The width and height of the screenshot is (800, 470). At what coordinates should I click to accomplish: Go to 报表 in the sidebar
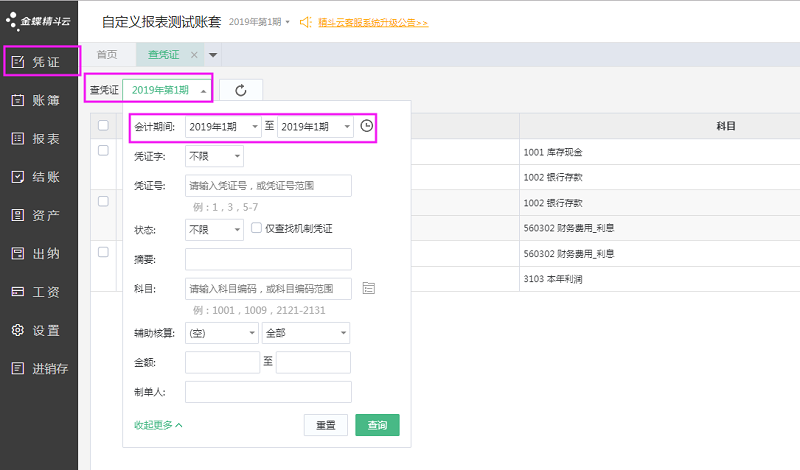pyautogui.click(x=40, y=139)
